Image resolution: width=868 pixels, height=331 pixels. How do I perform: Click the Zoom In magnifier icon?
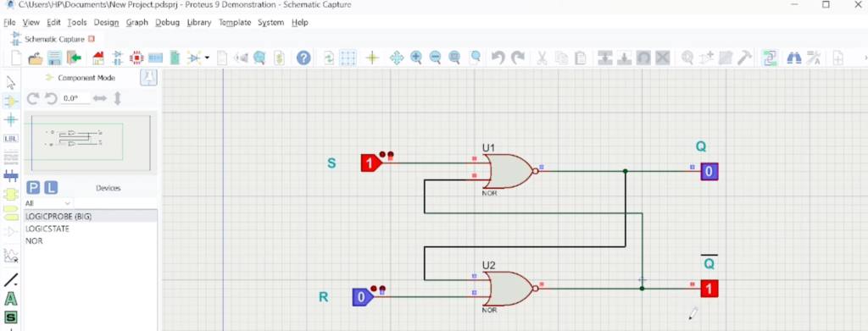click(416, 58)
